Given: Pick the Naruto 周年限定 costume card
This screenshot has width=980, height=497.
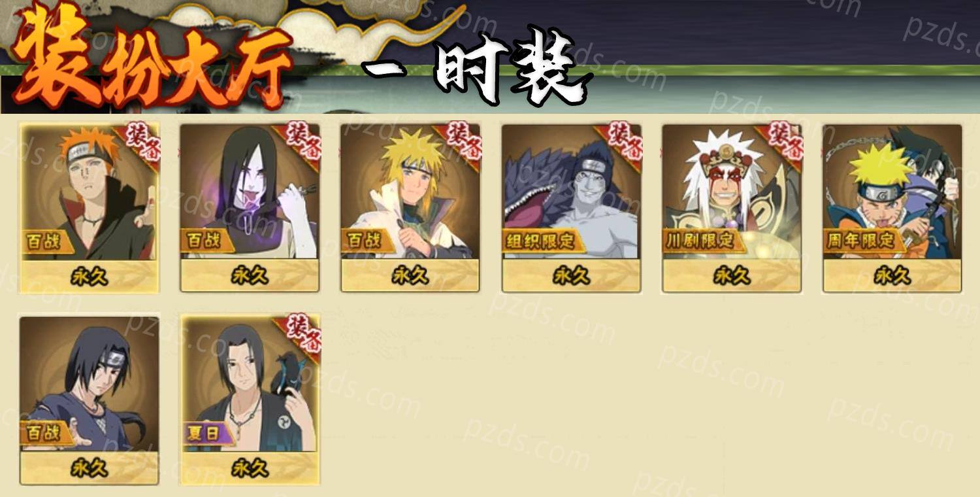Looking at the screenshot, I should click(x=892, y=208).
